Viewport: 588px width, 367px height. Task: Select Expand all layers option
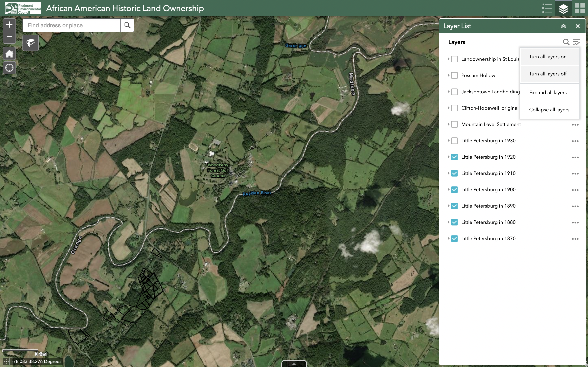click(548, 93)
